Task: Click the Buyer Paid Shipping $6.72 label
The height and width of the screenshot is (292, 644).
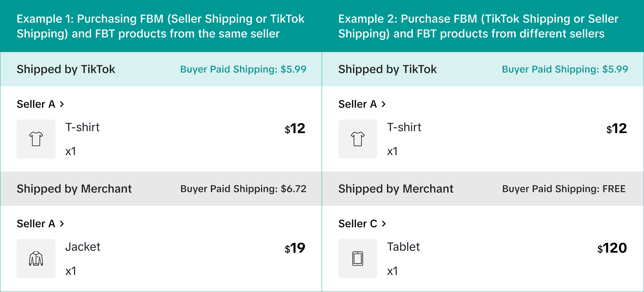Action: tap(243, 189)
